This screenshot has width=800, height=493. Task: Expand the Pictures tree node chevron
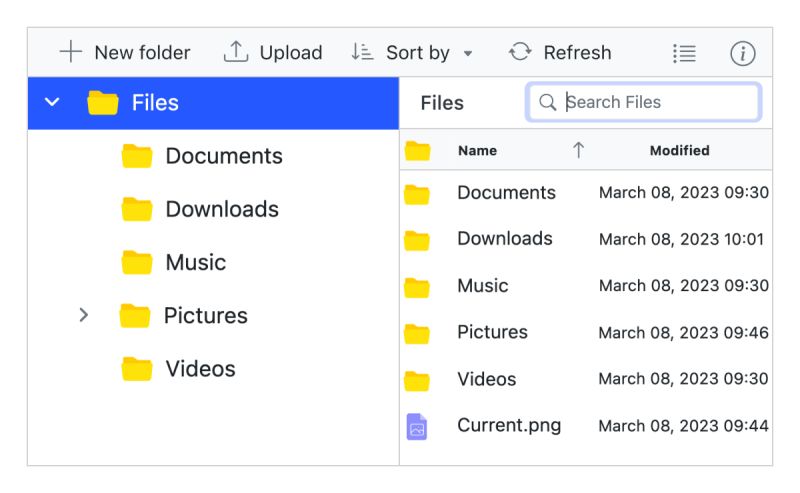[x=84, y=315]
